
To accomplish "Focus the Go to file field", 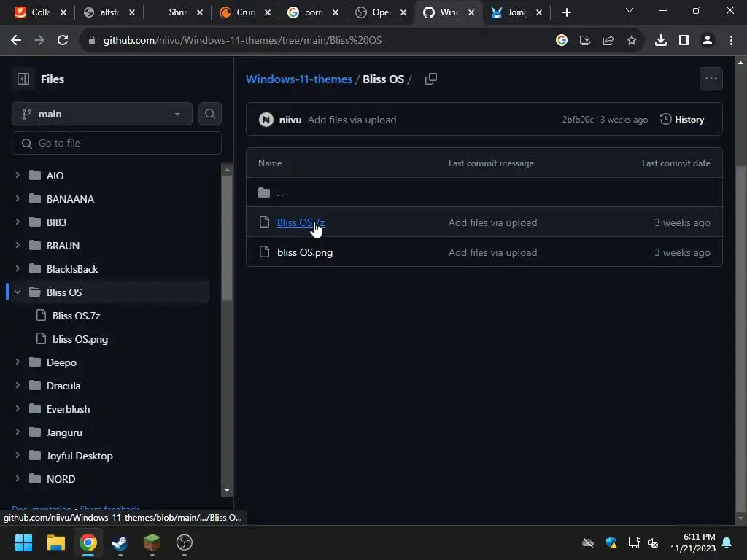I will pos(116,143).
